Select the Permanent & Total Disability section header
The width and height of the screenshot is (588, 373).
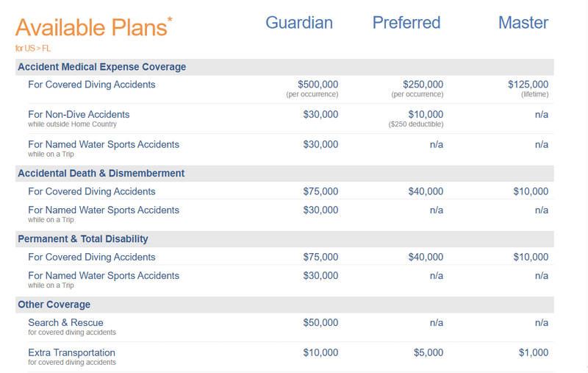82,239
